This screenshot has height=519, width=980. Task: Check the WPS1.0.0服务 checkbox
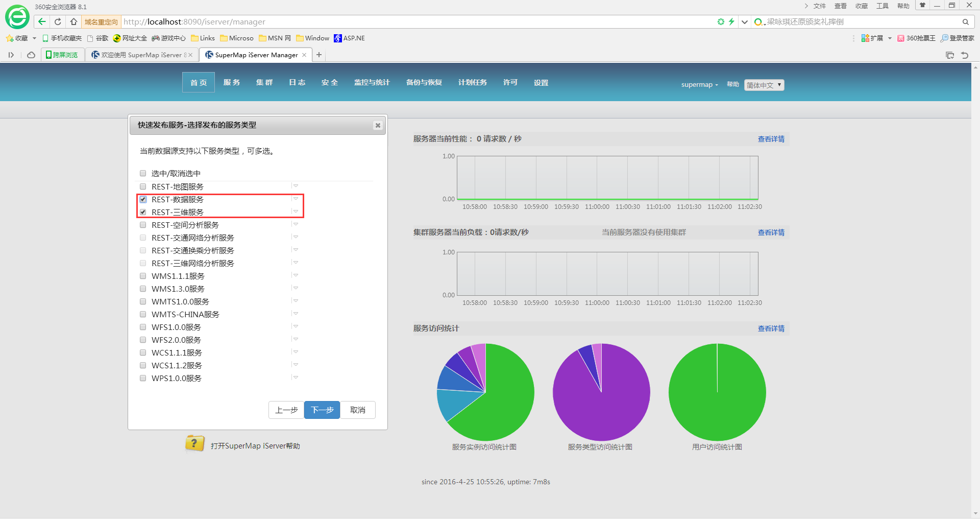tap(143, 378)
